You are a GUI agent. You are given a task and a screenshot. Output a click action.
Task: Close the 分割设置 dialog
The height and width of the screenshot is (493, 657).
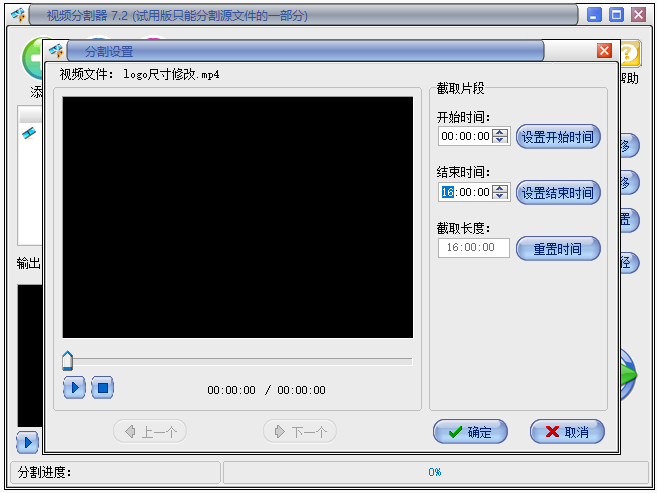click(x=604, y=51)
